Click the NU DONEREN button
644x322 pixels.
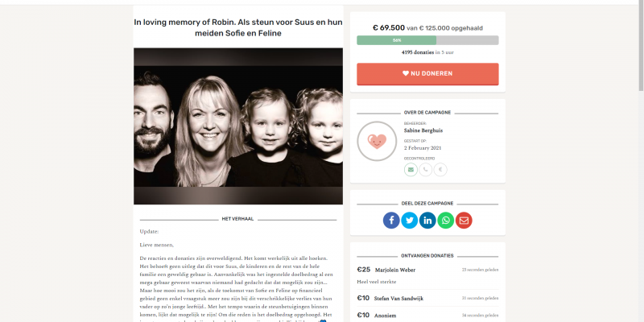(427, 74)
